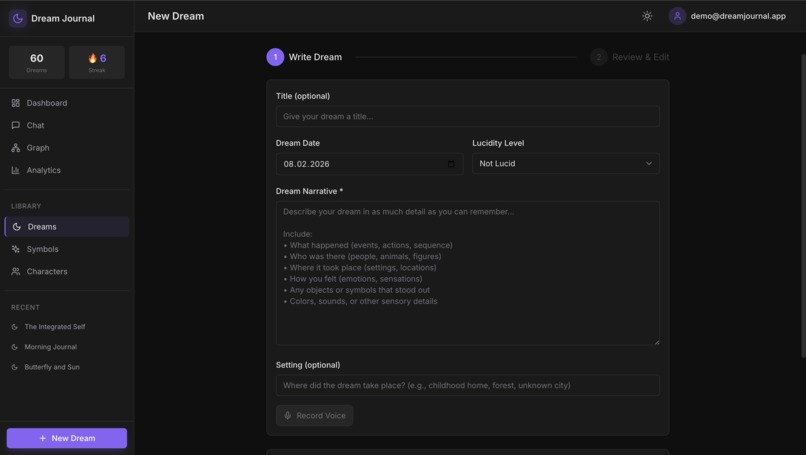The height and width of the screenshot is (455, 806).
Task: Click the Dreams moon icon in Library
Action: [x=16, y=227]
